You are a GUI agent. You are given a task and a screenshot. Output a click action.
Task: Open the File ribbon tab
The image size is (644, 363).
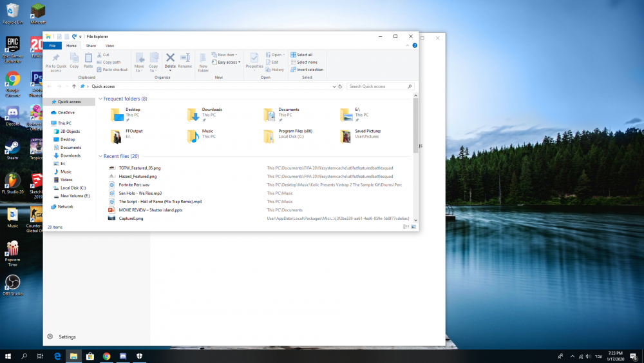[52, 46]
